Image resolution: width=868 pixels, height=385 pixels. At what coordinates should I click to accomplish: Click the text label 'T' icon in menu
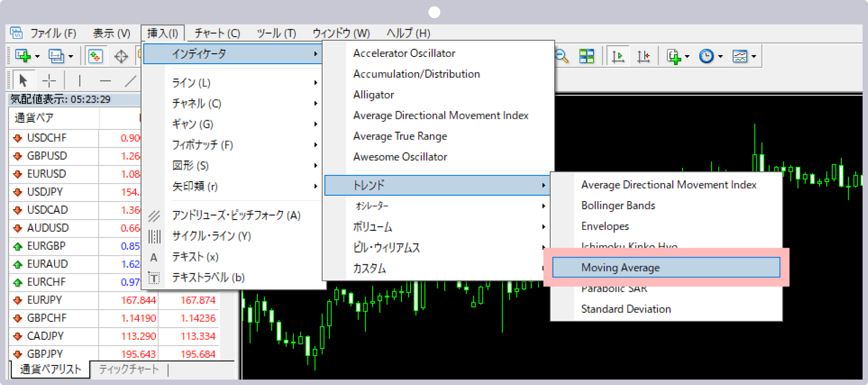154,278
